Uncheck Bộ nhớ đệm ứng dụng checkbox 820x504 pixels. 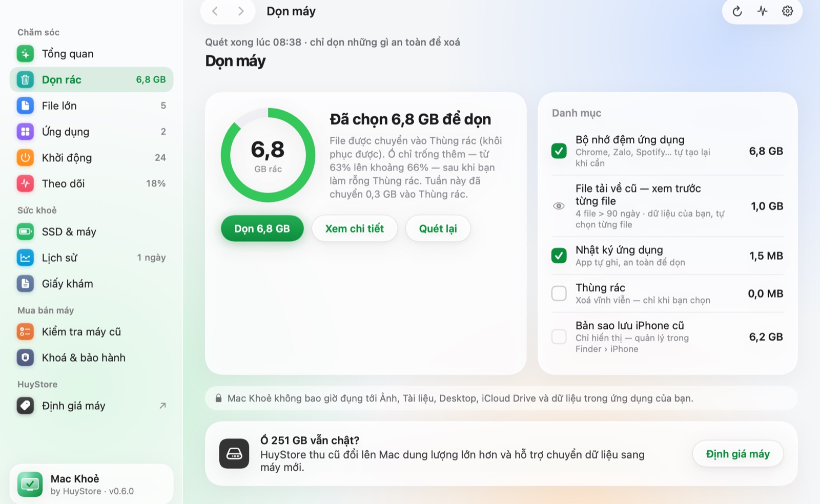[x=559, y=151]
